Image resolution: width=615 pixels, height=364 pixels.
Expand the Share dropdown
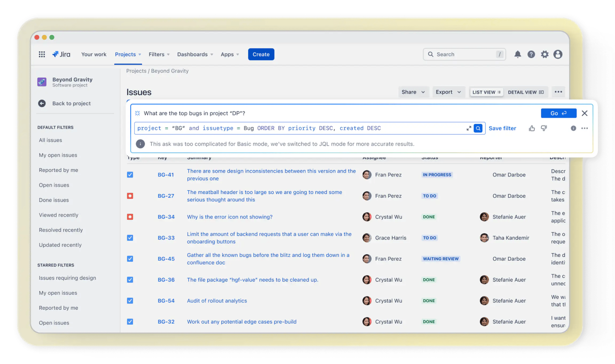tap(413, 92)
